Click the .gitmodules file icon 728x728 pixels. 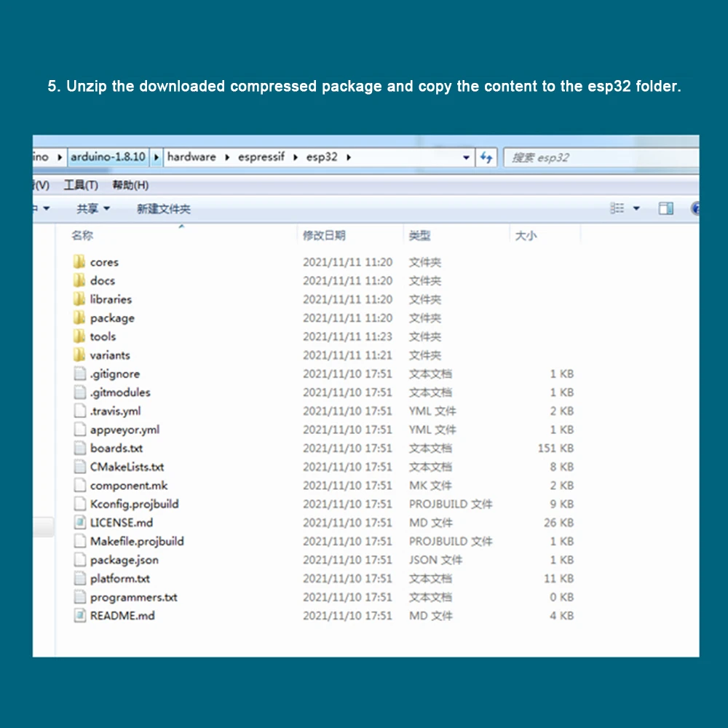80,392
